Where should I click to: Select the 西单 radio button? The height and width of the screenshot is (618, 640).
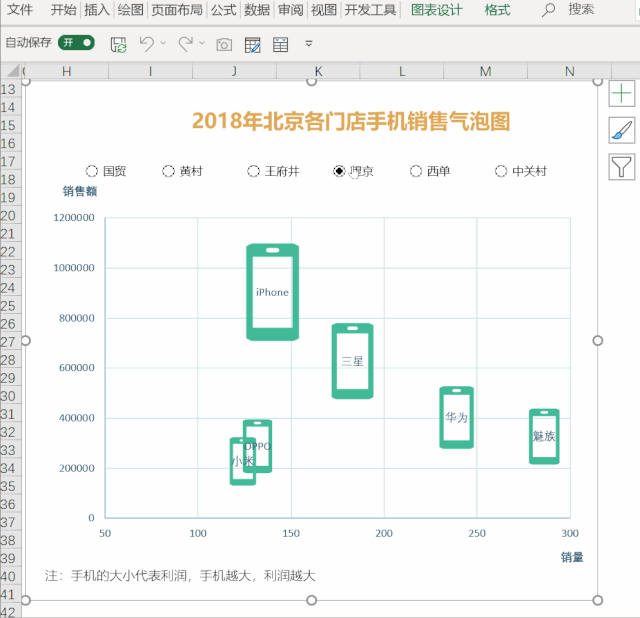pyautogui.click(x=416, y=171)
